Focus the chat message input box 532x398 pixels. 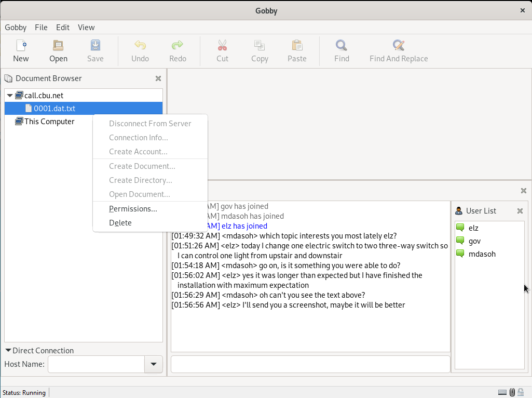[x=310, y=364]
